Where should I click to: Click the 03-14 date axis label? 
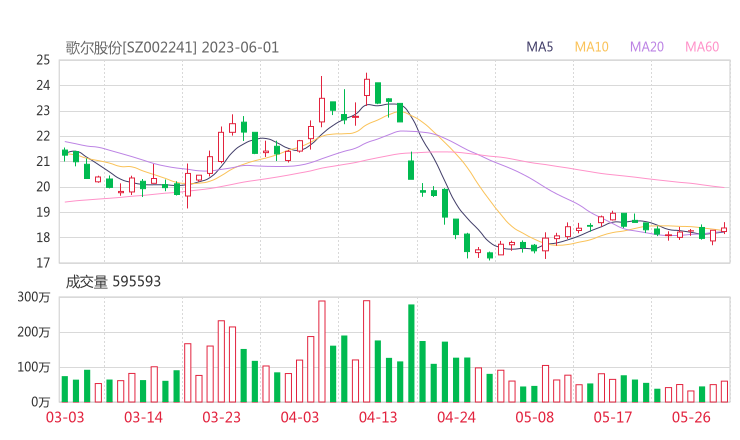[143, 417]
